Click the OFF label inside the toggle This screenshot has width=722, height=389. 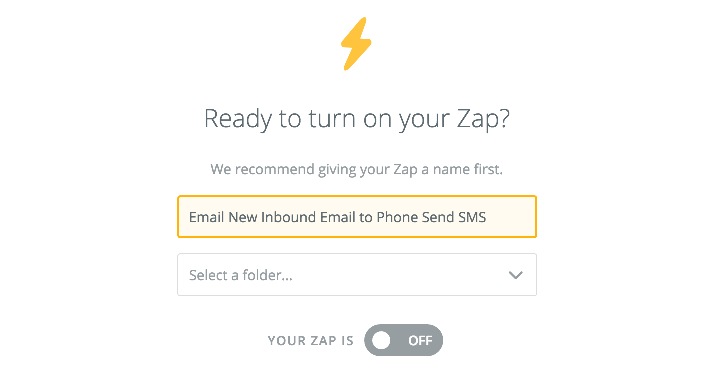point(420,340)
